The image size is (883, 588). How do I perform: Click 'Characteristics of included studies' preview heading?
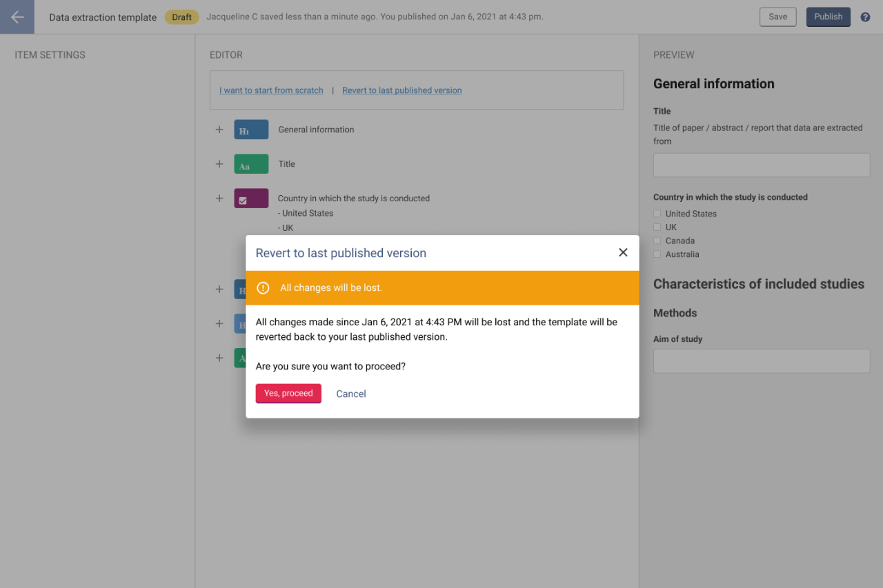point(759,284)
